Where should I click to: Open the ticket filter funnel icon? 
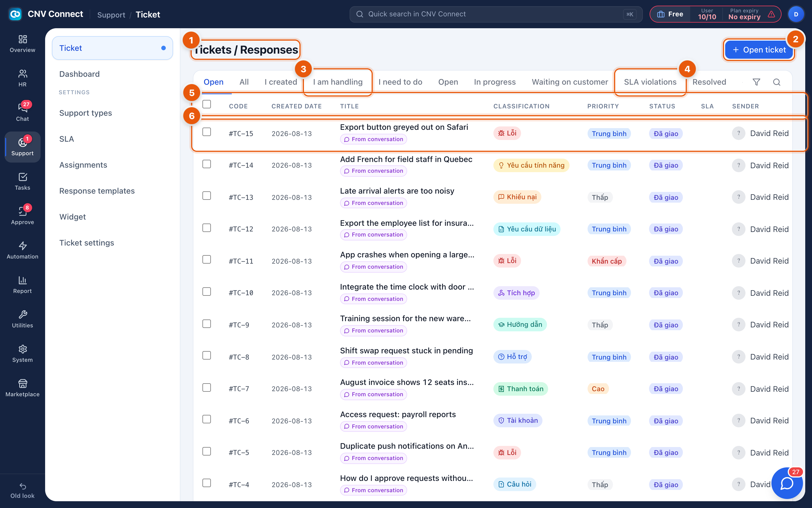point(756,82)
